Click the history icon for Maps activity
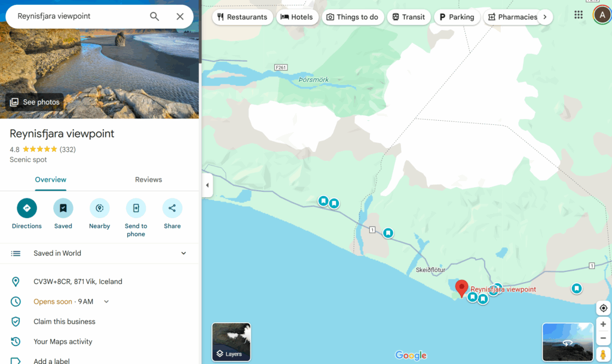The image size is (612, 364). point(16,342)
